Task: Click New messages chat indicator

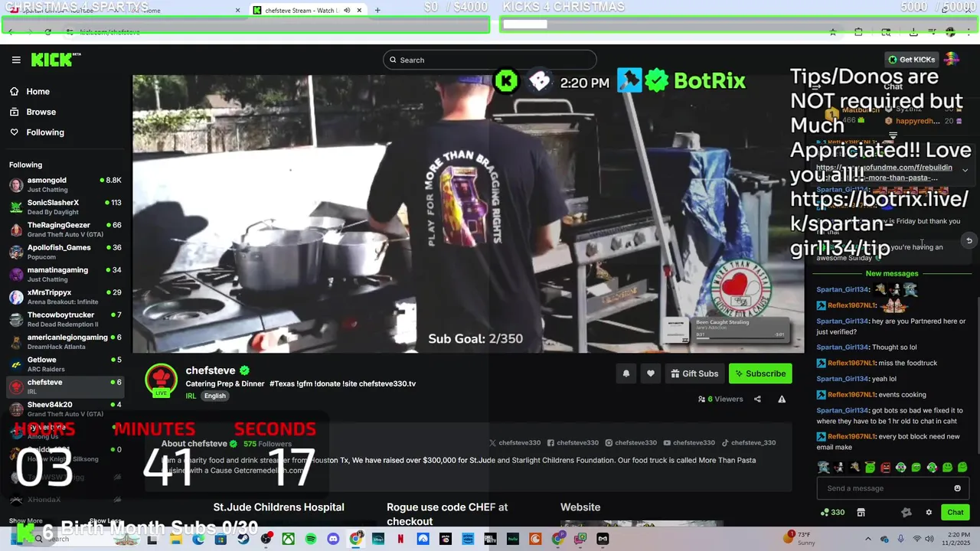Action: pyautogui.click(x=891, y=273)
